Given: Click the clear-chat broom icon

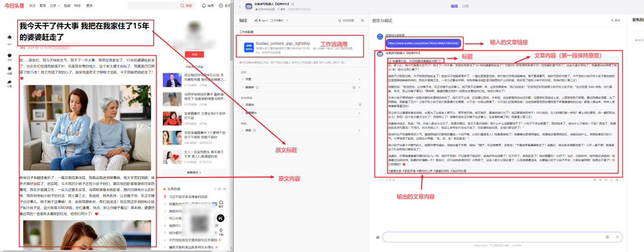Looking at the screenshot, I should pyautogui.click(x=377, y=237).
